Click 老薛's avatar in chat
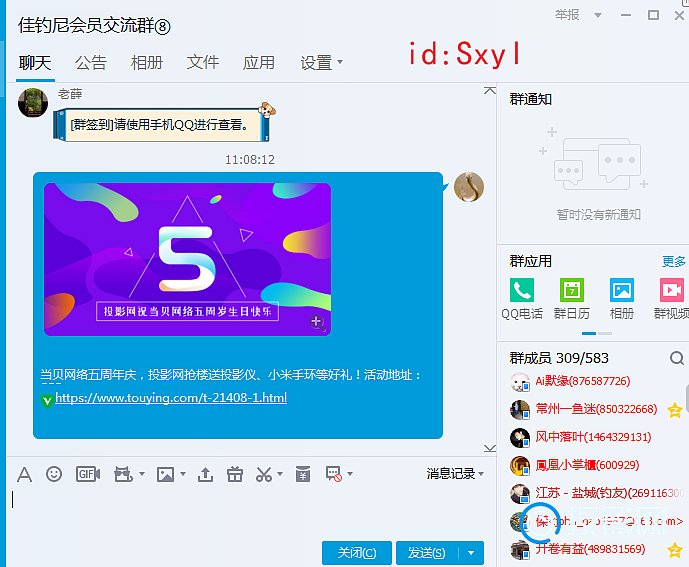Screen dimensions: 689x567 point(33,102)
